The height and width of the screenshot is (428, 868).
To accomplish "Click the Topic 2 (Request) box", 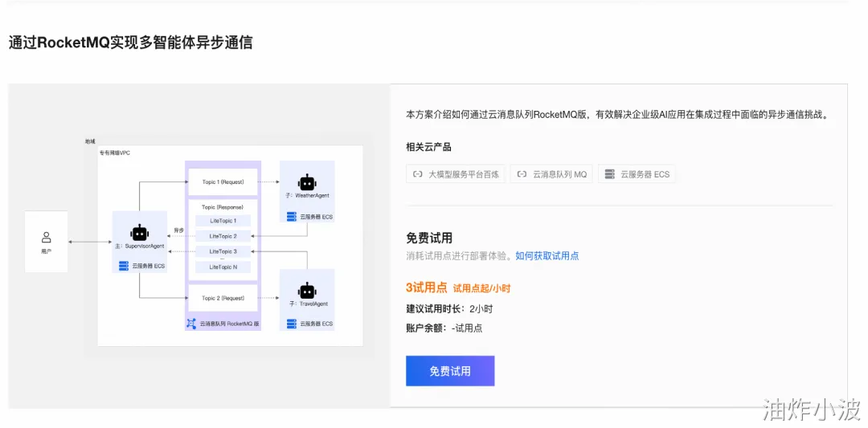I will 223,298.
